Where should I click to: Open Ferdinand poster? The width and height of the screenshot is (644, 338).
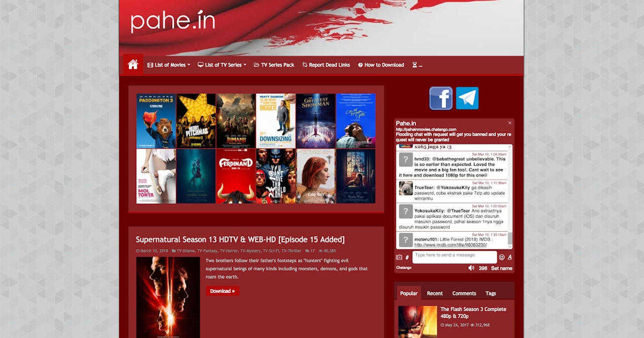(236, 177)
